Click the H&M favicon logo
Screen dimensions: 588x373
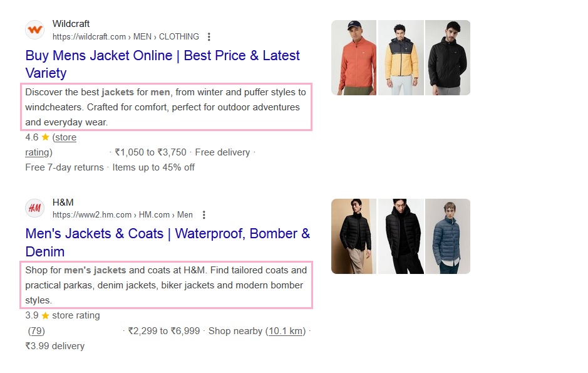click(x=35, y=208)
